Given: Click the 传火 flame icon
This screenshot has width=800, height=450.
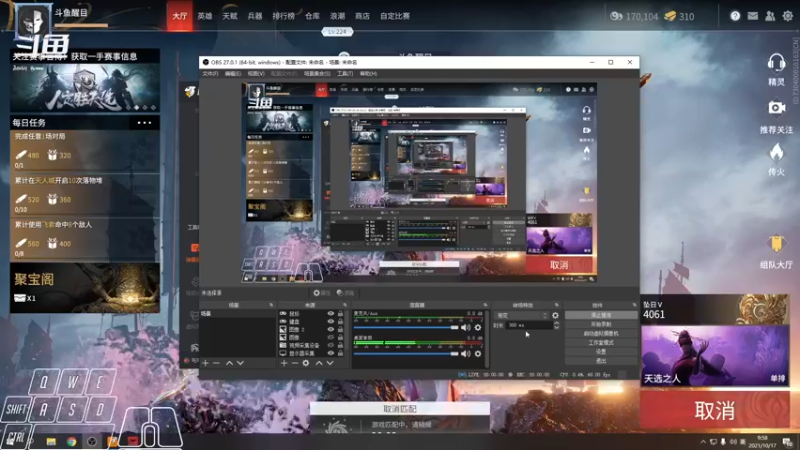Looking at the screenshot, I should (x=776, y=152).
